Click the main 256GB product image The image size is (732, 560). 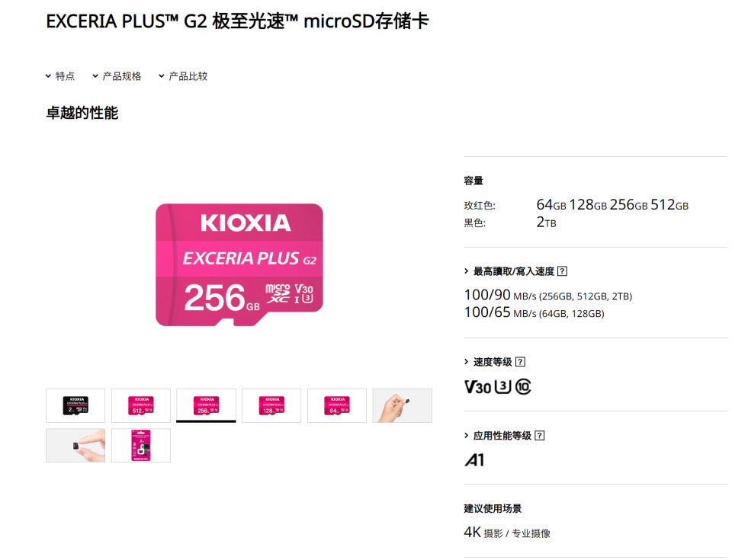pos(239,264)
